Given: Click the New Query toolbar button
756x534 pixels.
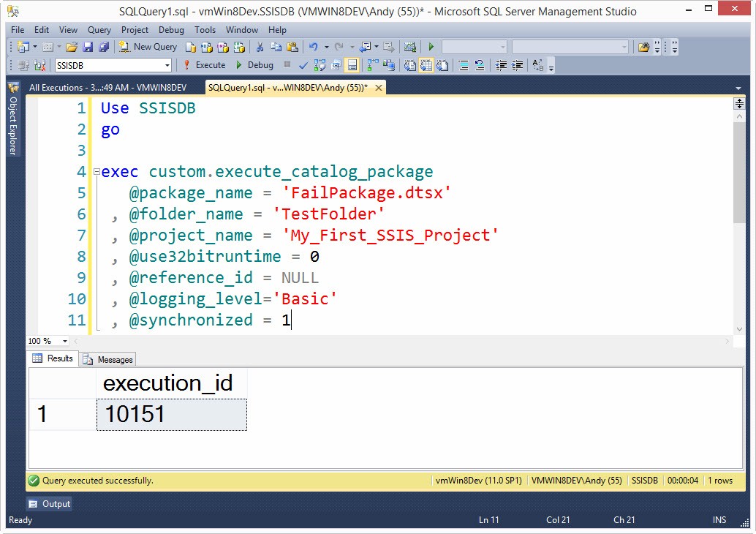Looking at the screenshot, I should pyautogui.click(x=148, y=47).
